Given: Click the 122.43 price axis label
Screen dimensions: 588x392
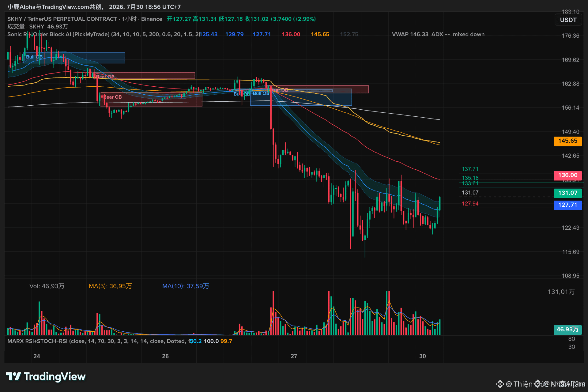Looking at the screenshot, I should 571,228.
